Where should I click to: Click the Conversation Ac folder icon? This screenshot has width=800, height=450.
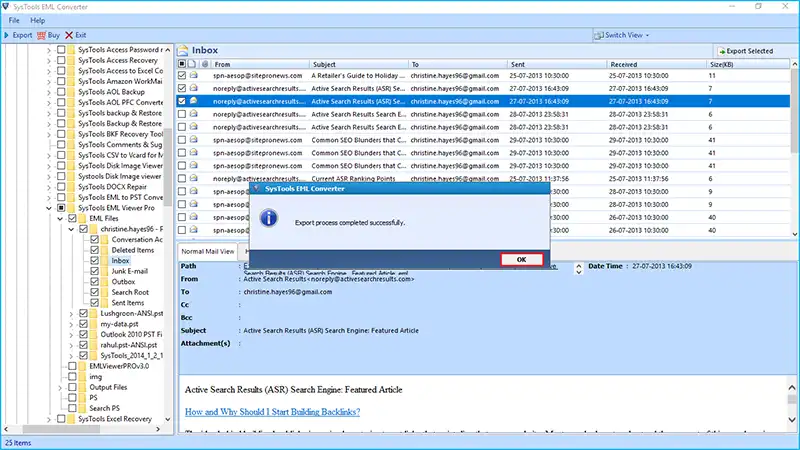tap(105, 239)
